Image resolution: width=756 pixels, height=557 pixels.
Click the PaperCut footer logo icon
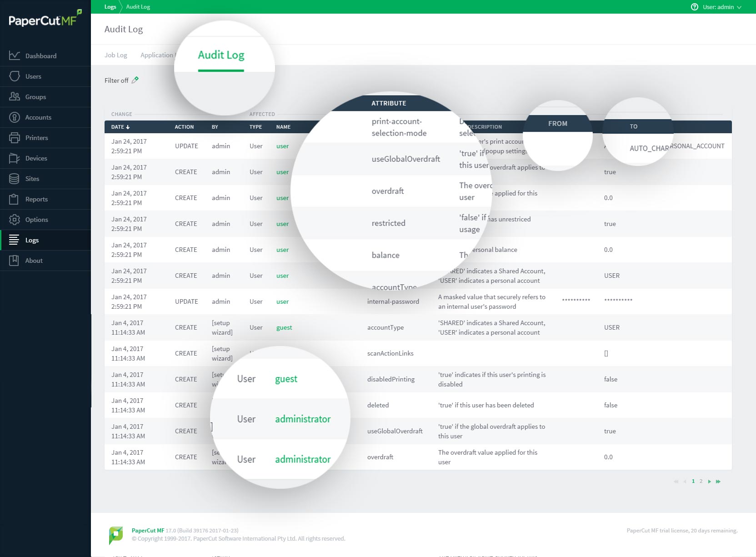coord(116,535)
